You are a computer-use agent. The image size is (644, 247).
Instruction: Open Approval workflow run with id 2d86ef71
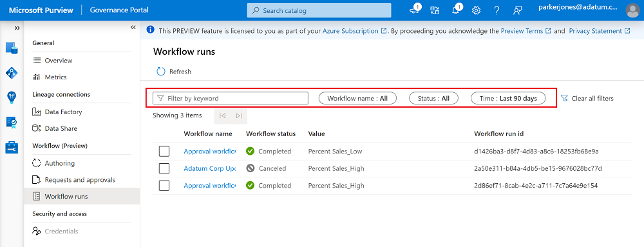point(209,185)
